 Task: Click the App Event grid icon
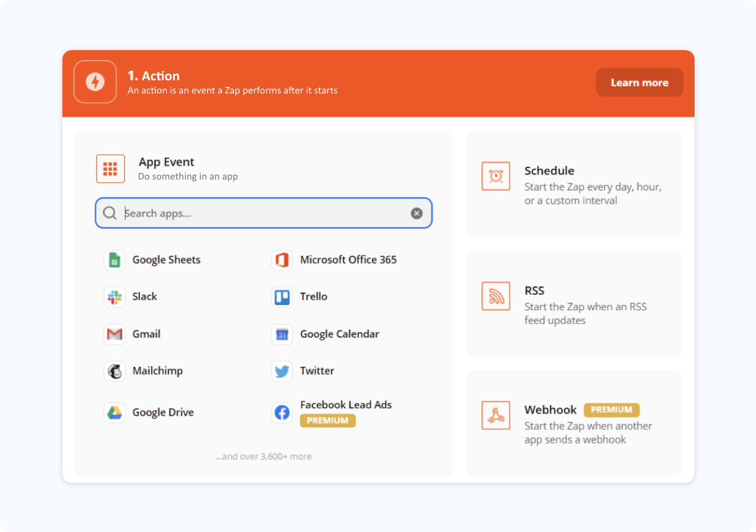[110, 168]
